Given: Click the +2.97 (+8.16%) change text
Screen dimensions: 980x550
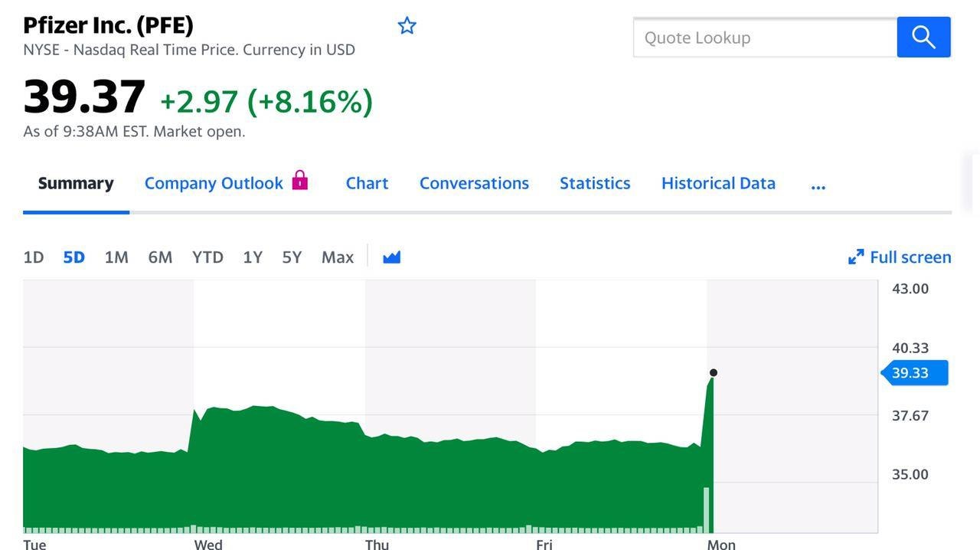Looking at the screenshot, I should (266, 101).
